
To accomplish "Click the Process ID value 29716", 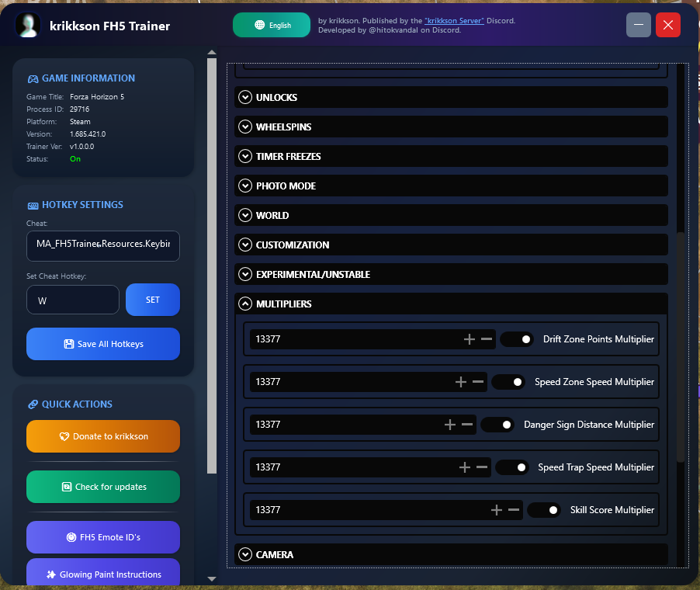I will (x=79, y=109).
